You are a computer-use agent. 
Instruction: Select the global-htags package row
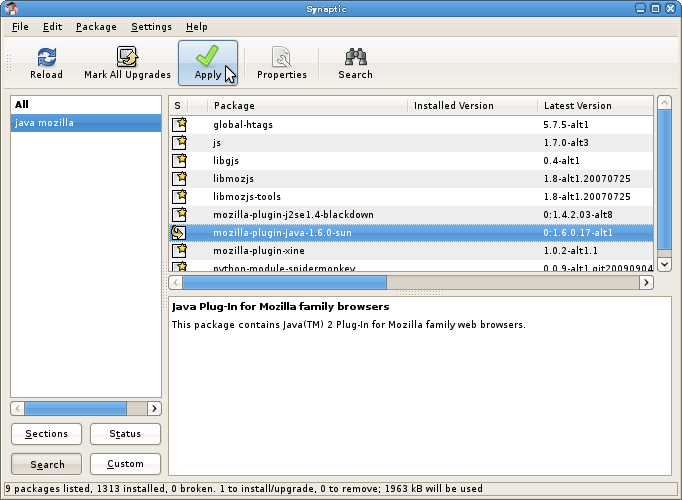click(x=411, y=125)
